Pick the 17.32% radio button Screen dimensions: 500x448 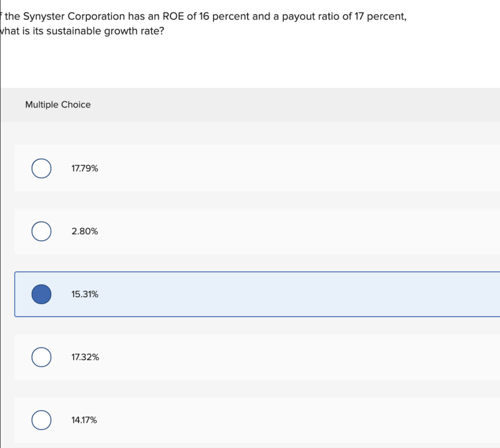pyautogui.click(x=42, y=357)
